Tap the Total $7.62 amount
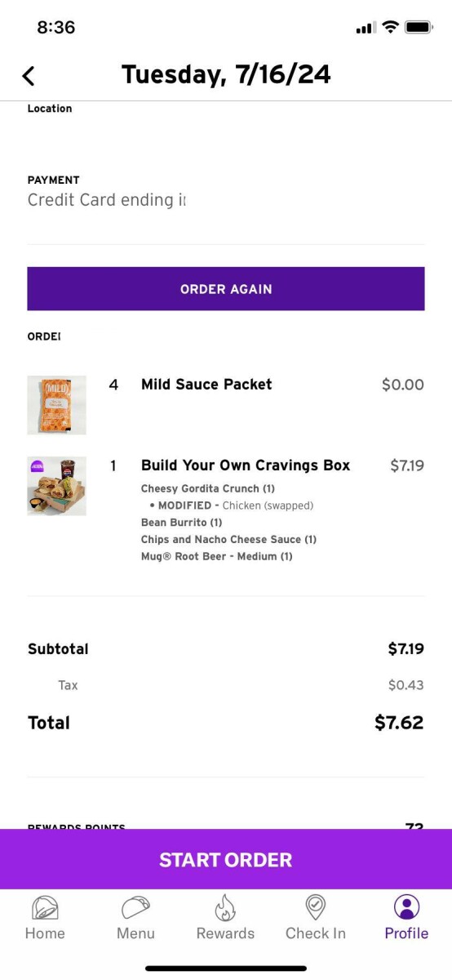This screenshot has height=980, width=452. click(x=399, y=723)
